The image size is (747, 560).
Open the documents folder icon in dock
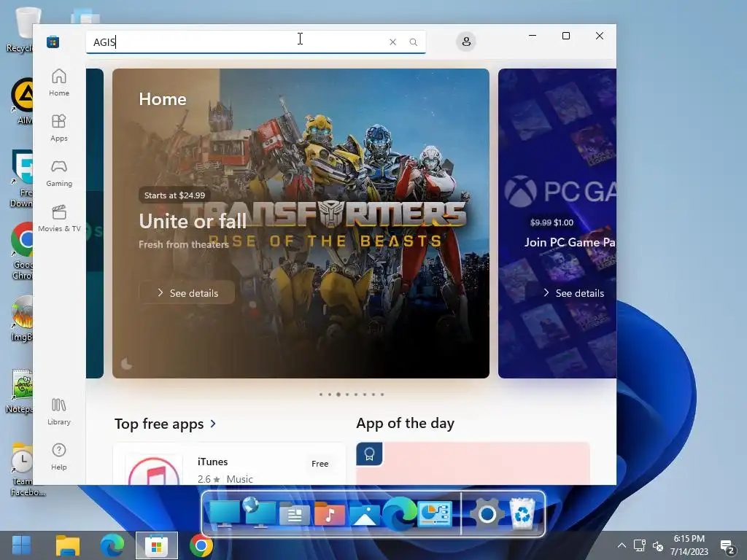pos(294,516)
